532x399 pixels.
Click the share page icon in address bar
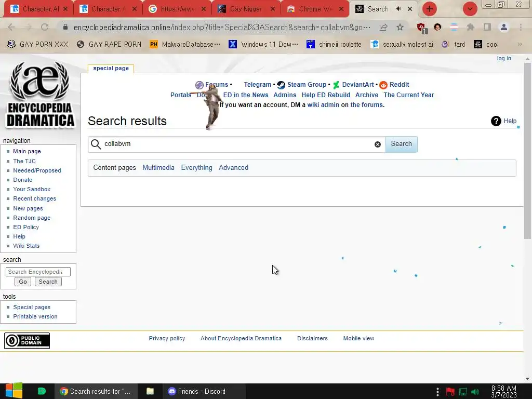(383, 28)
